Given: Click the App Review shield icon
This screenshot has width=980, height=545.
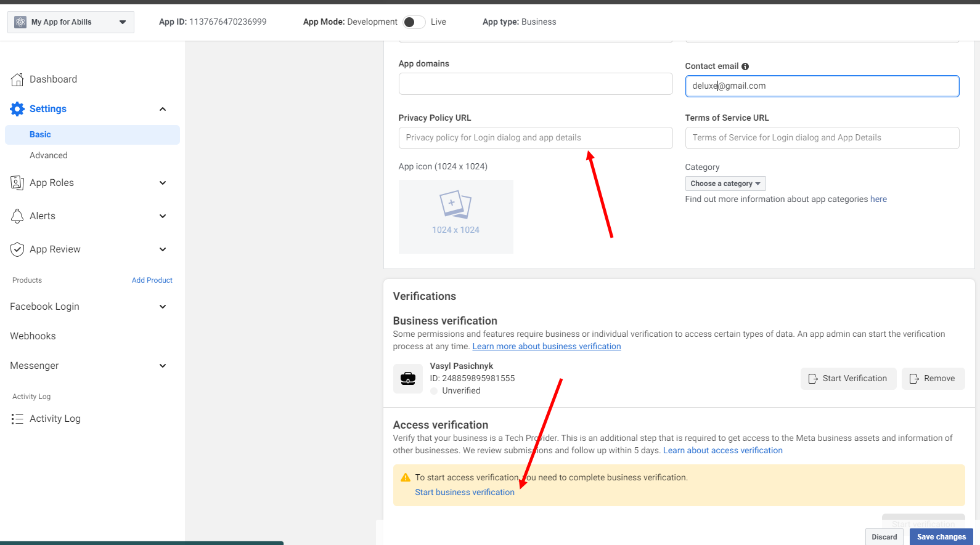Looking at the screenshot, I should click(x=17, y=249).
